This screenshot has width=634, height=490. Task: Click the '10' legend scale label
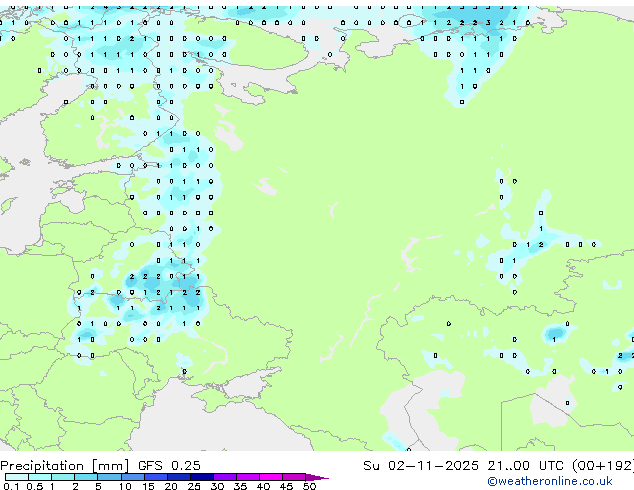125,486
